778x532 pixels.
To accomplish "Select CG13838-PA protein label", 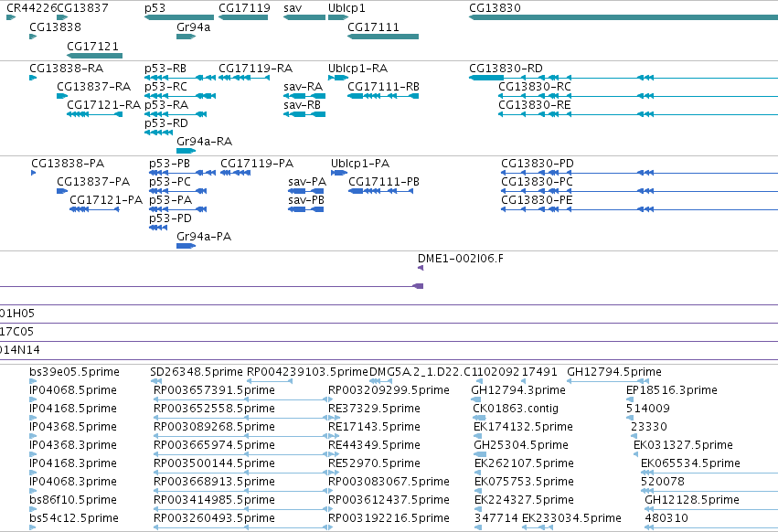I will (68, 164).
